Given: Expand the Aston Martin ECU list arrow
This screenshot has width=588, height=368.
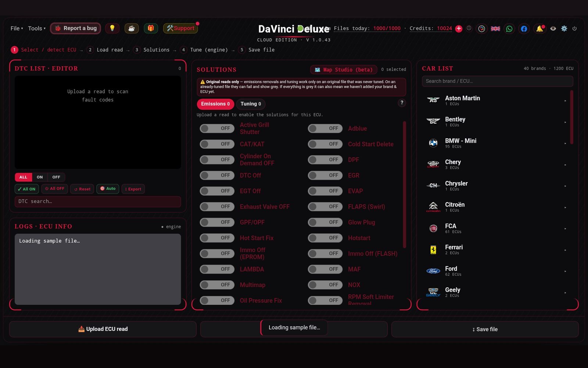Looking at the screenshot, I should click(x=565, y=100).
